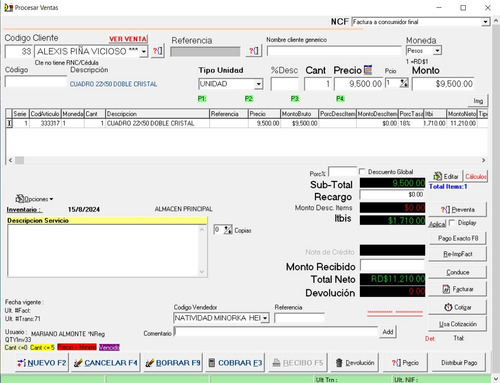This screenshot has height=383, width=500.
Task: Click the Inventario link label
Action: point(24,210)
